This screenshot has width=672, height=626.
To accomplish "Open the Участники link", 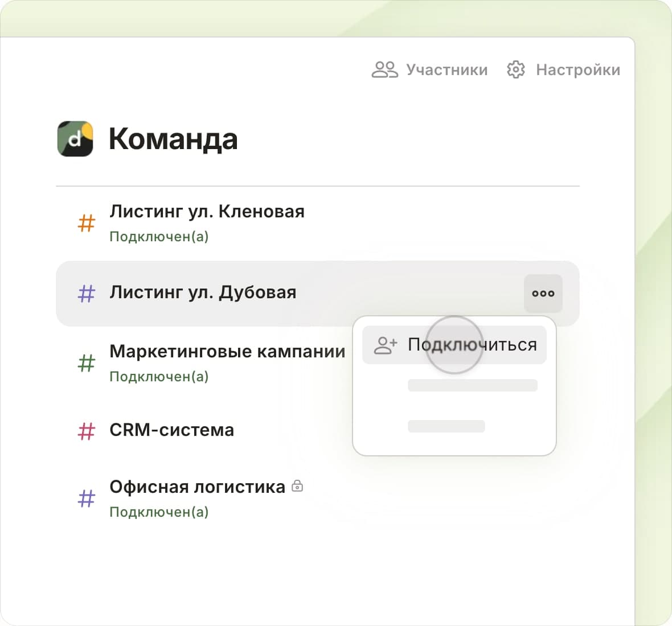I will [446, 69].
